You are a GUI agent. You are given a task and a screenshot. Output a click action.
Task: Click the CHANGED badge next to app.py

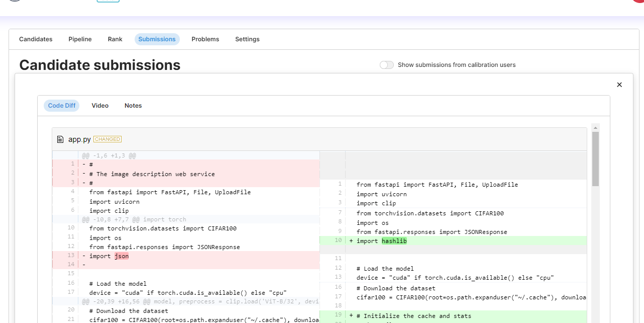click(108, 139)
